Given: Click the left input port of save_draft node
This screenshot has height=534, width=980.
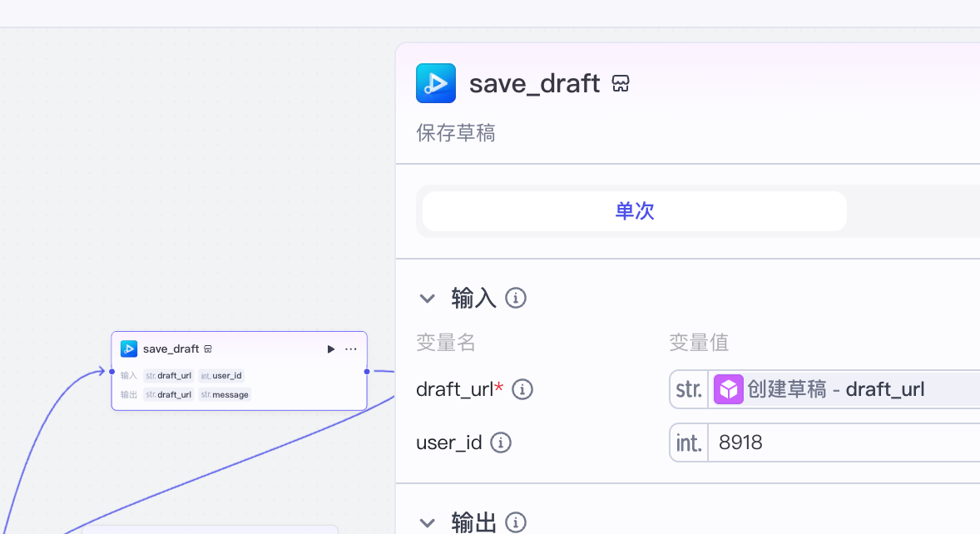Looking at the screenshot, I should (111, 371).
